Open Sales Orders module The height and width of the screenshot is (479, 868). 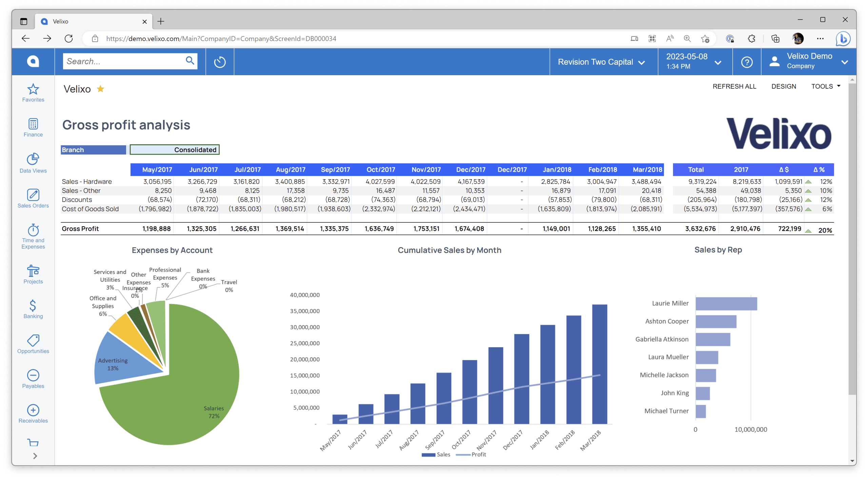(33, 199)
